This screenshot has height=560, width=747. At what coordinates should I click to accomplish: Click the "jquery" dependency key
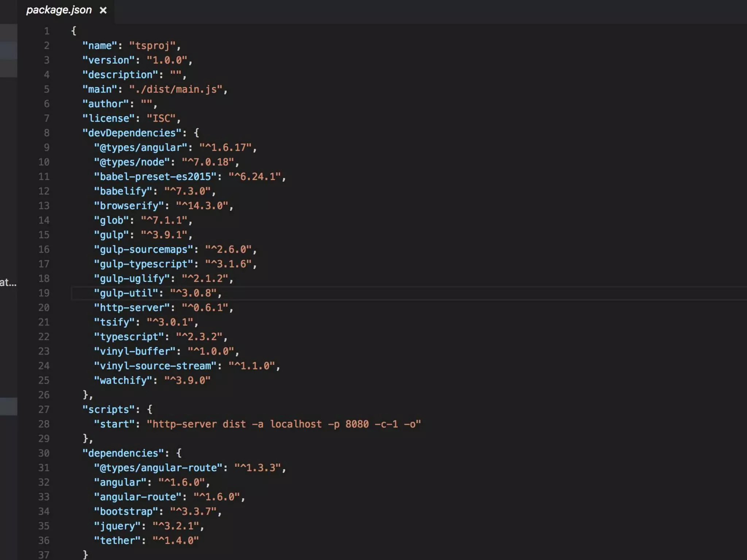(x=117, y=526)
